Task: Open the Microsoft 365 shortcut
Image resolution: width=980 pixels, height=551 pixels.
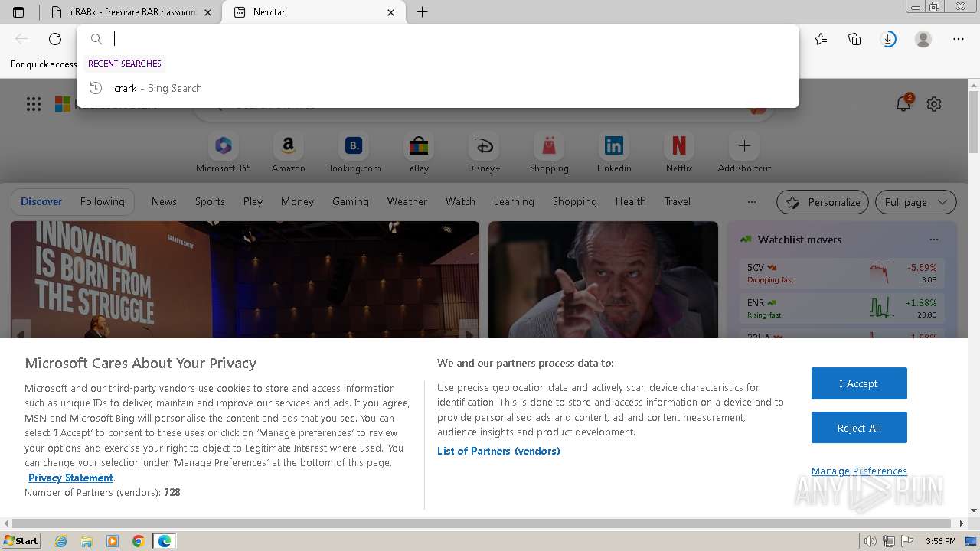Action: coord(224,153)
